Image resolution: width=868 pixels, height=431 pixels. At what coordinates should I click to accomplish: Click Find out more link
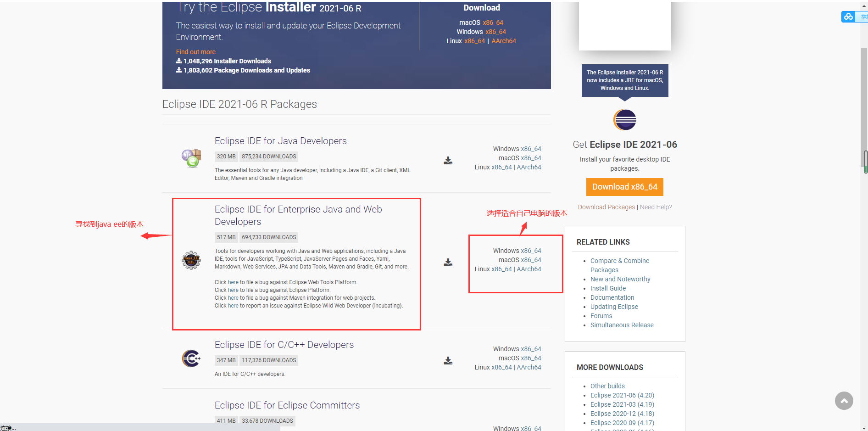(196, 52)
